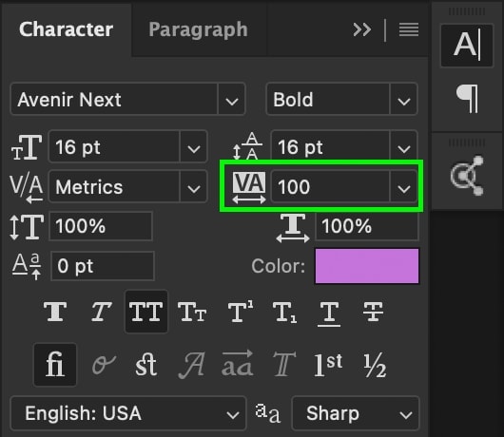The height and width of the screenshot is (437, 504).
Task: Open the Libraries share icon in dock
Action: click(467, 176)
